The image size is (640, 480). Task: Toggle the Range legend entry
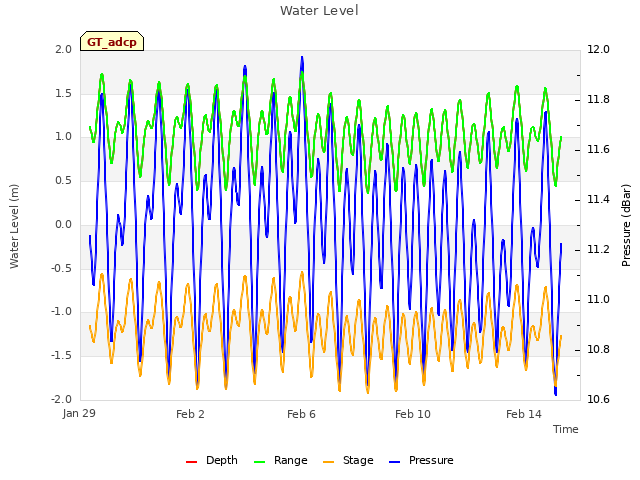pyautogui.click(x=280, y=460)
